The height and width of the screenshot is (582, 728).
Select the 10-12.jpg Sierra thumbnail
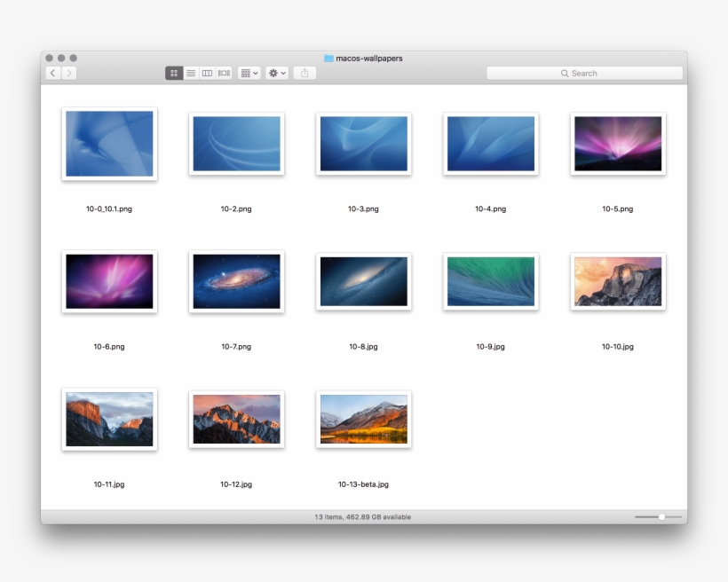click(237, 419)
